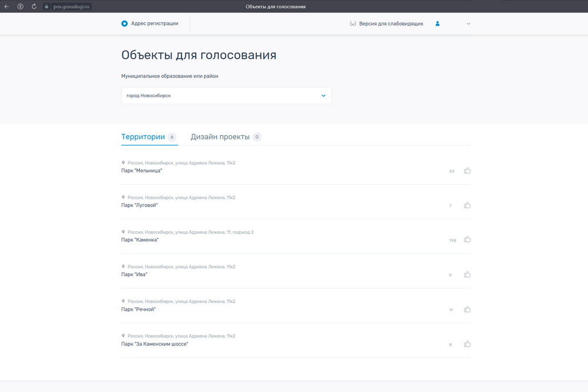Click the shield icon in browser toolbar
Image resolution: width=588 pixels, height=392 pixels.
21,6
